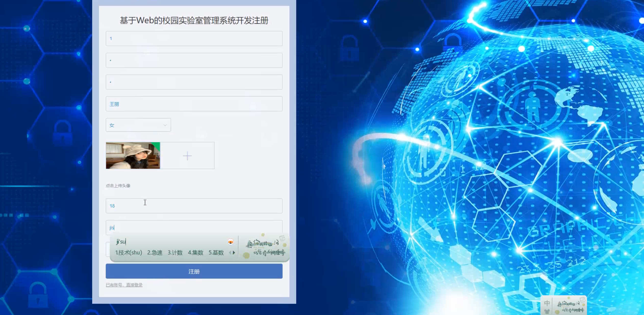Follow the 已有账号，直接登录 link
Viewport: 644px width, 315px height.
124,285
